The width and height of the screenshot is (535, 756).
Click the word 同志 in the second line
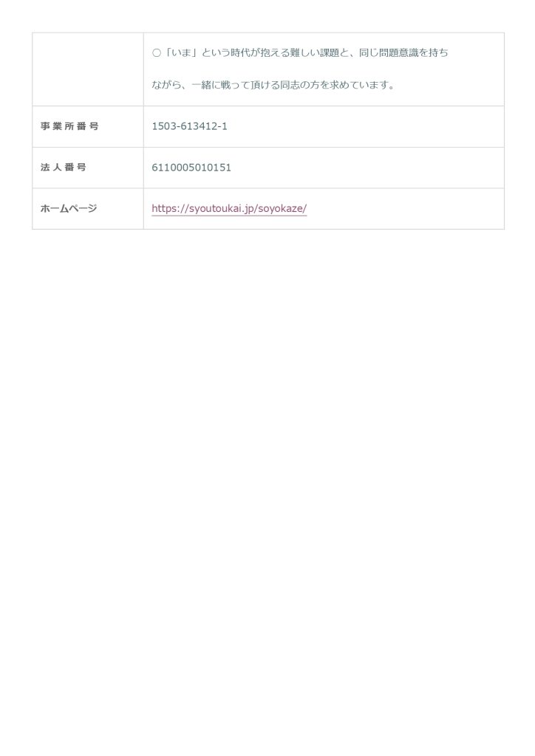tap(290, 85)
